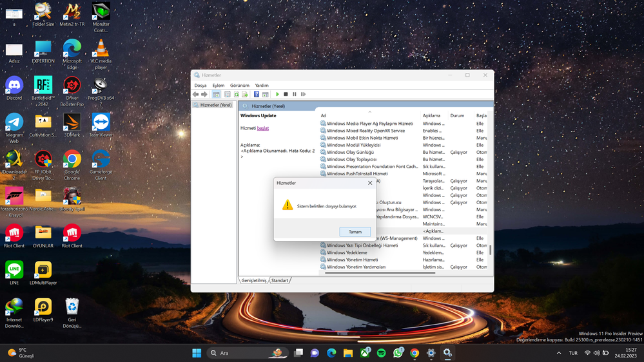Viewport: 644px width, 362px height.
Task: Click the green Start Service toolbar icon
Action: click(277, 95)
